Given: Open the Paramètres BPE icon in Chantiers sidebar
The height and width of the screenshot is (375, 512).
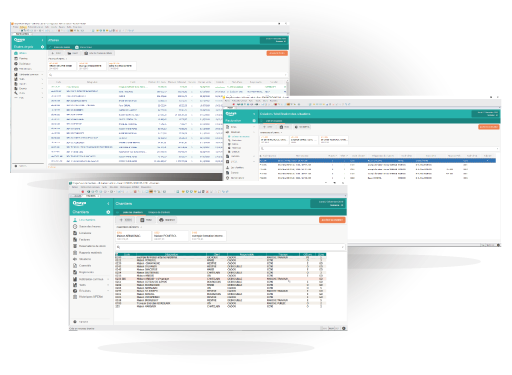Looking at the screenshot, I should (x=75, y=297).
